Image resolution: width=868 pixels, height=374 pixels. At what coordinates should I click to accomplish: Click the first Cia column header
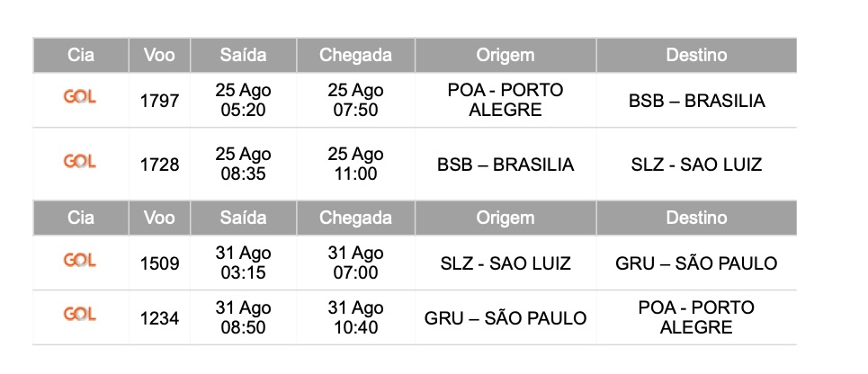[x=81, y=55]
